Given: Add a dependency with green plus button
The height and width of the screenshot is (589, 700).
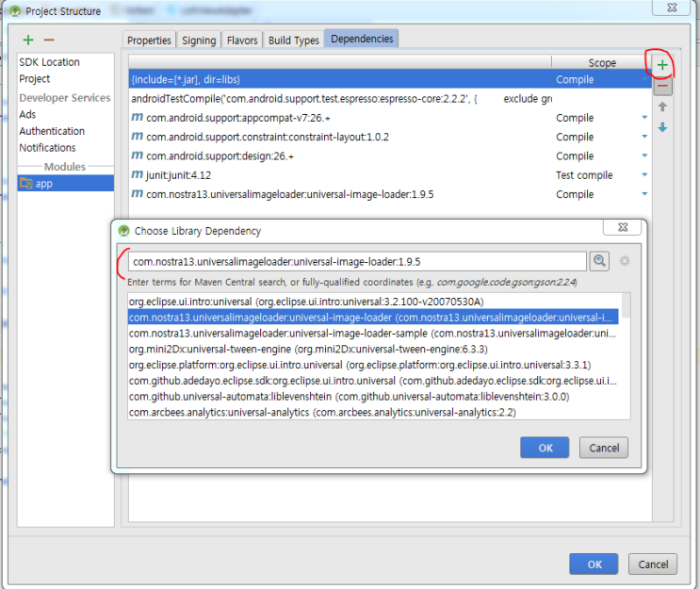Looking at the screenshot, I should click(662, 65).
